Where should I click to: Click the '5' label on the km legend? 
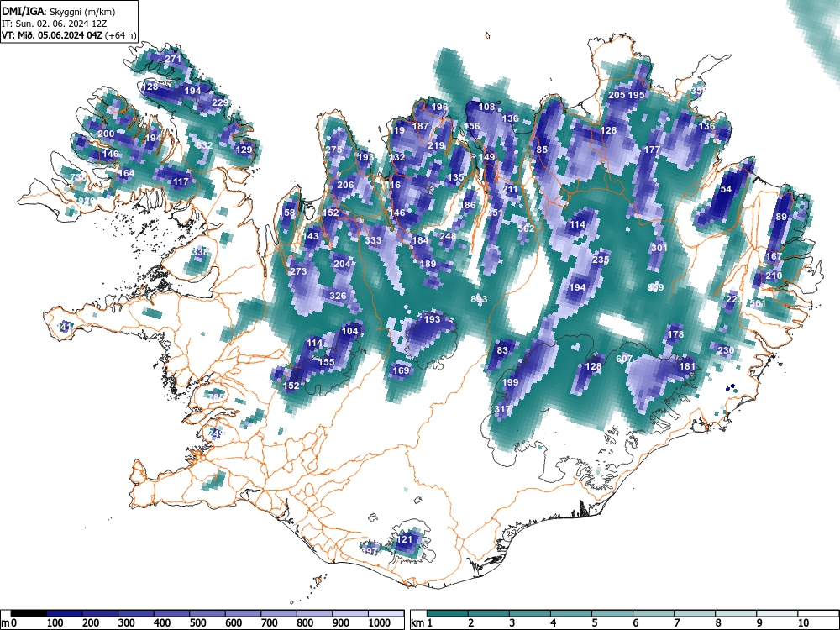pos(594,623)
